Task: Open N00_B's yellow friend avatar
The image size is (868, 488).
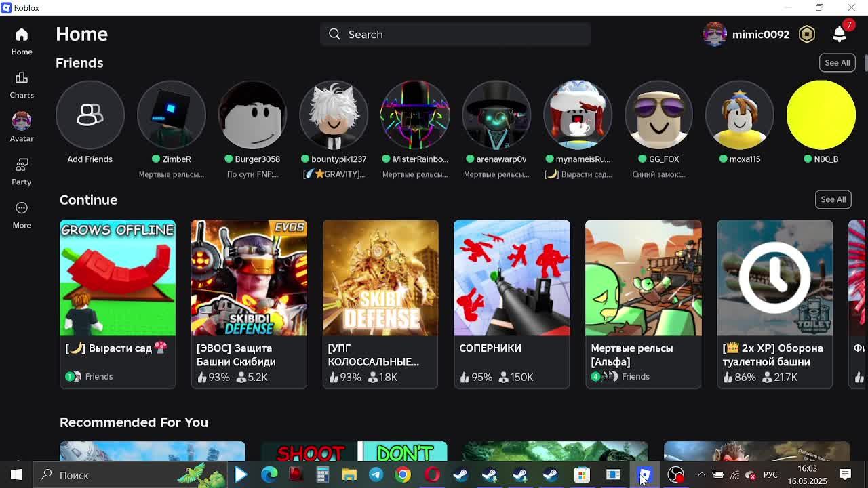Action: pyautogui.click(x=821, y=115)
